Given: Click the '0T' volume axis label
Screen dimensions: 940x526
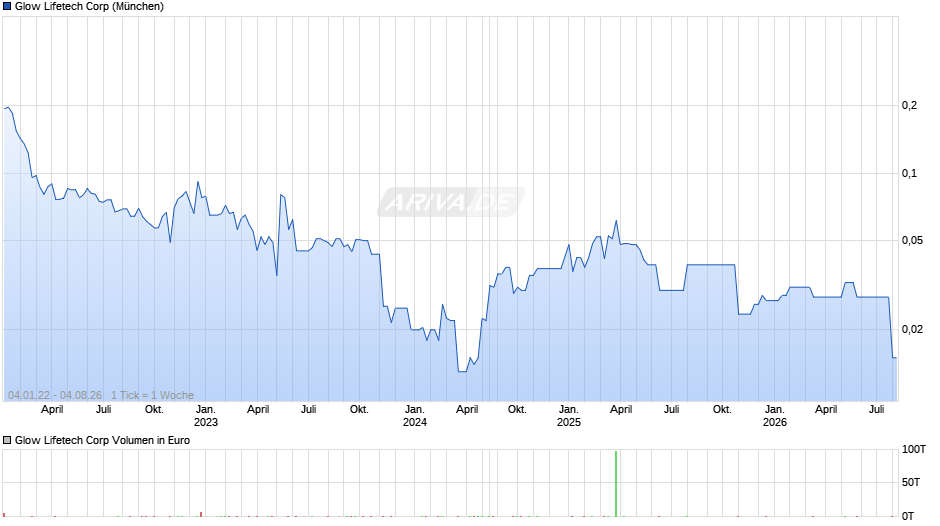Looking at the screenshot, I should click(908, 516).
